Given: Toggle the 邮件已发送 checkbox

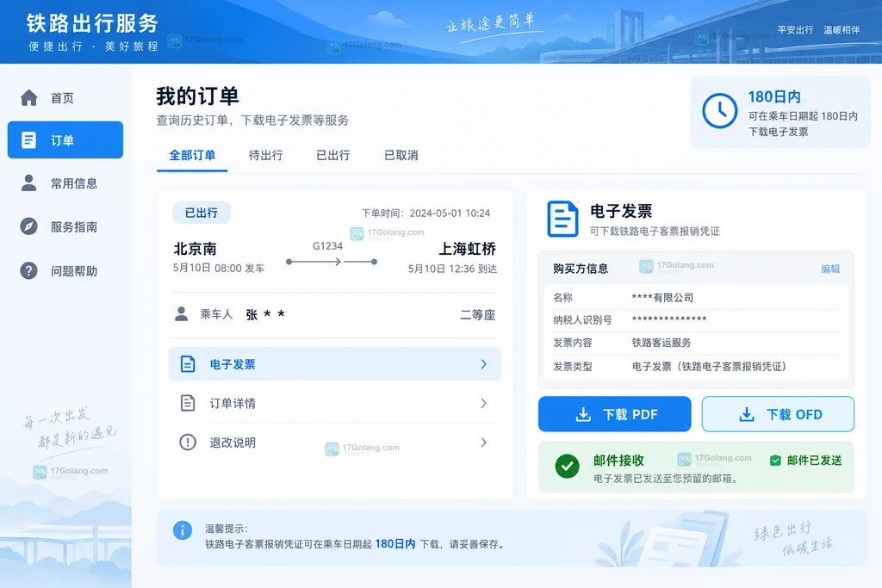Looking at the screenshot, I should (775, 461).
